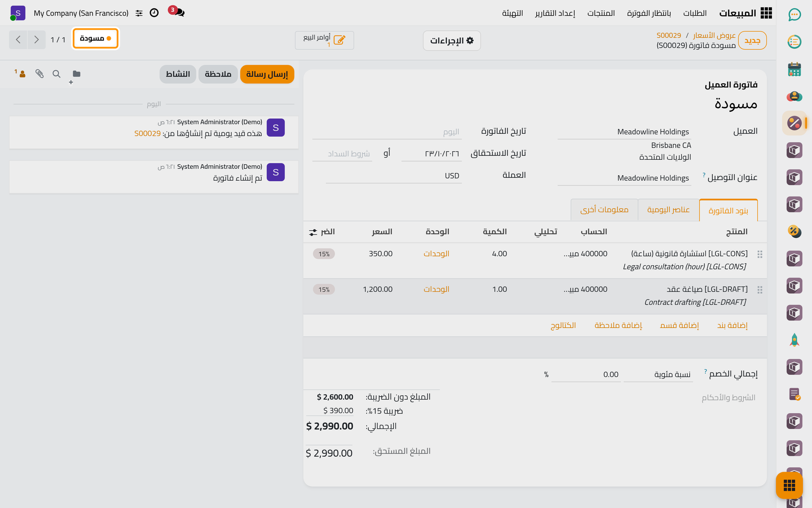
Task: Open the أوامر البيع smart button
Action: pos(324,40)
